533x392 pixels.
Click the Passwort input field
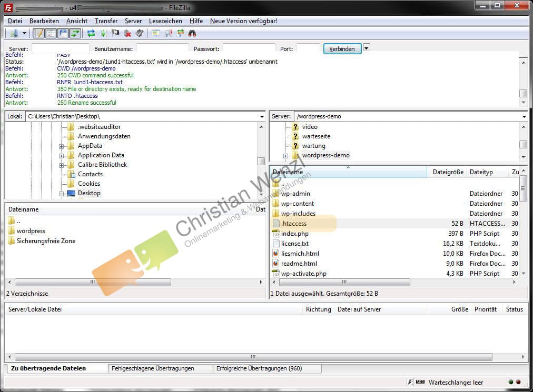tap(249, 48)
